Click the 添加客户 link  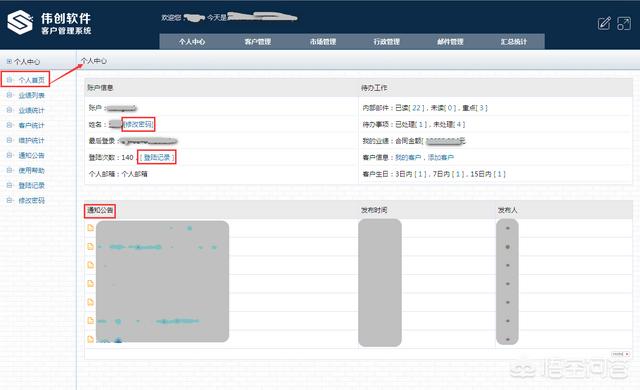[x=441, y=157]
